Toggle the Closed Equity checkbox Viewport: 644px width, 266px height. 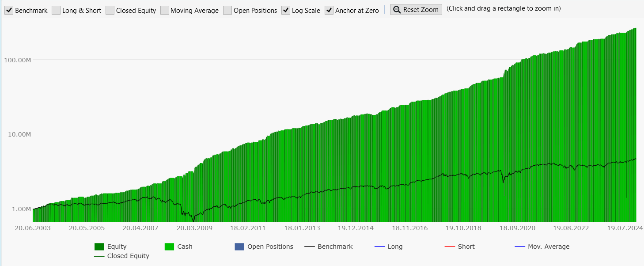[110, 10]
